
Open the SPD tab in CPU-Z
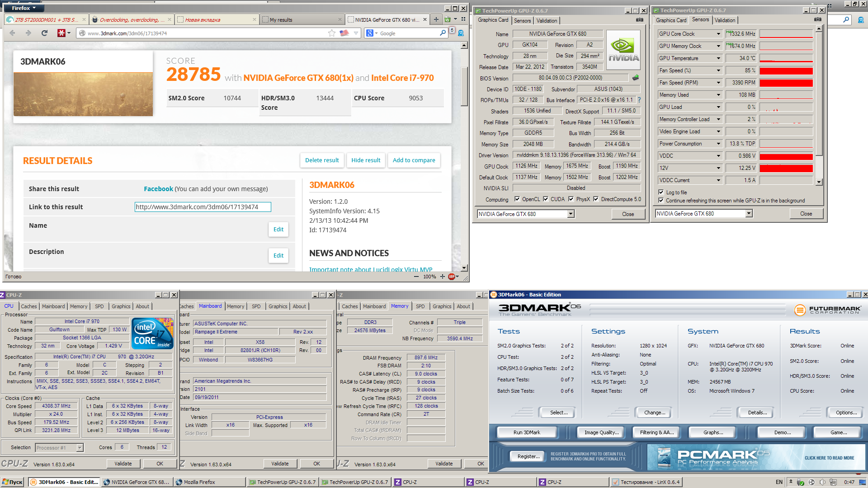click(x=99, y=306)
